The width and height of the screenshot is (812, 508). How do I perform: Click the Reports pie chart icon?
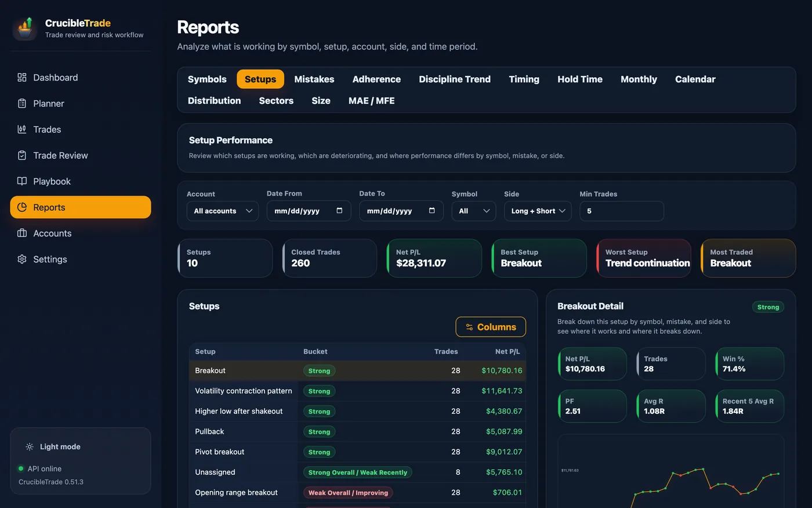tap(22, 207)
